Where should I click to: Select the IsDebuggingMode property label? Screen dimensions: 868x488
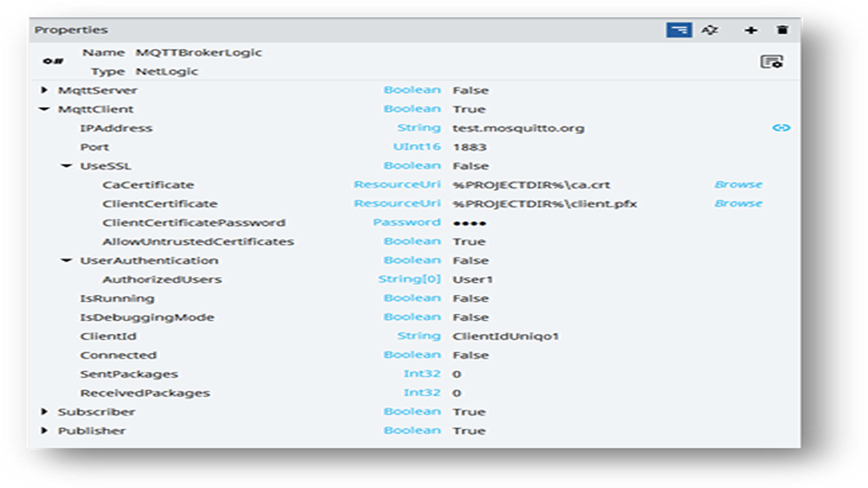coord(147,318)
